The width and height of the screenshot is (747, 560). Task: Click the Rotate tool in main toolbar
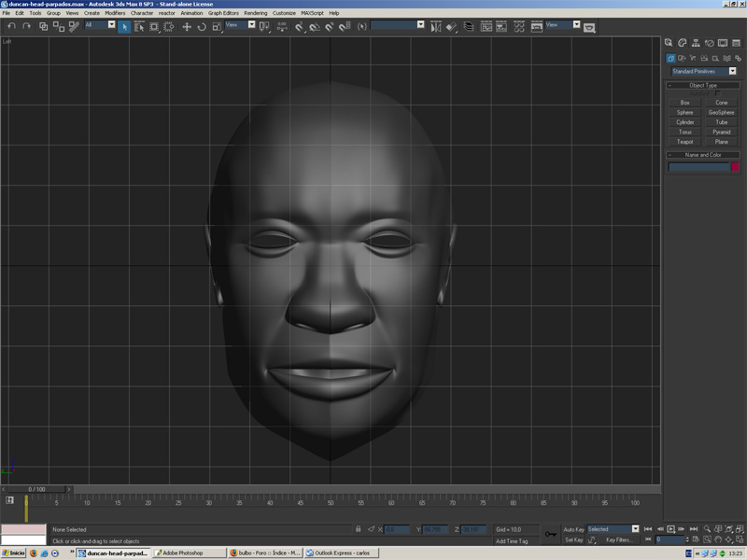pos(201,27)
